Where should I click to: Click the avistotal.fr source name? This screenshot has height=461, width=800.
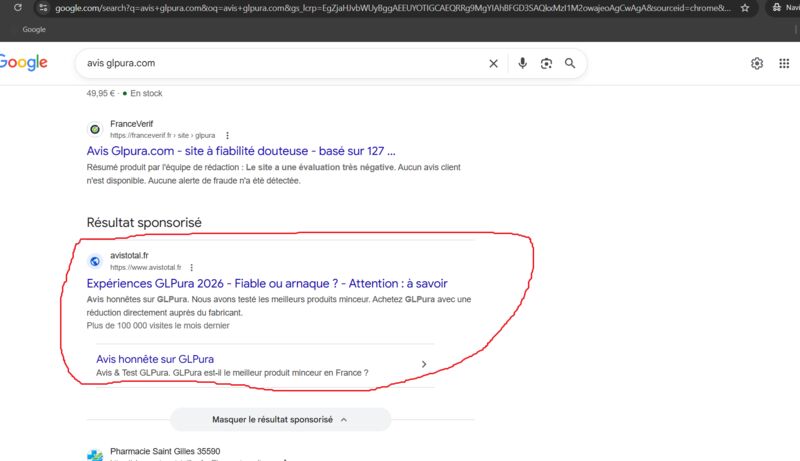[x=129, y=255]
